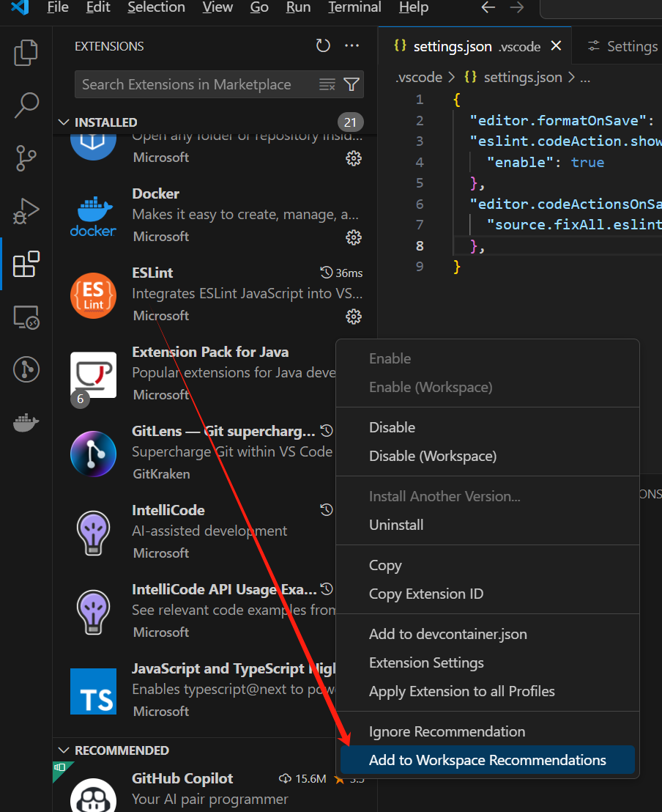The height and width of the screenshot is (812, 662).
Task: Refresh the extensions list
Action: (323, 46)
